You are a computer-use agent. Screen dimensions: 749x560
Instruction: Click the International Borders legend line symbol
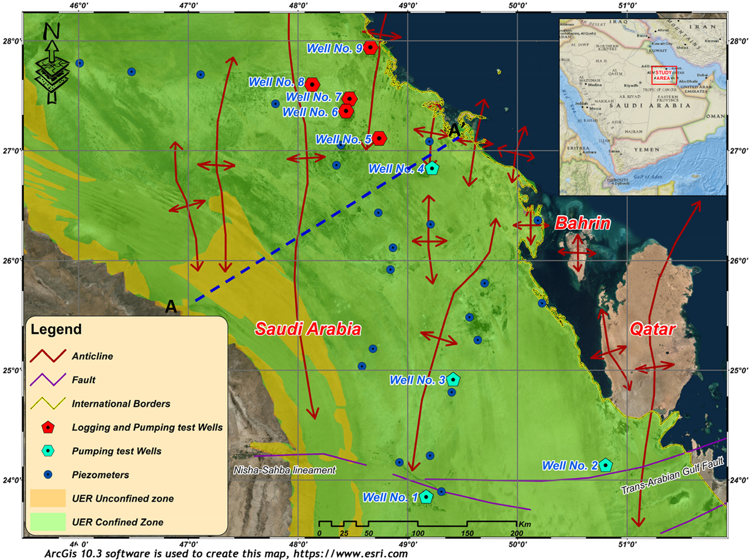pos(47,403)
